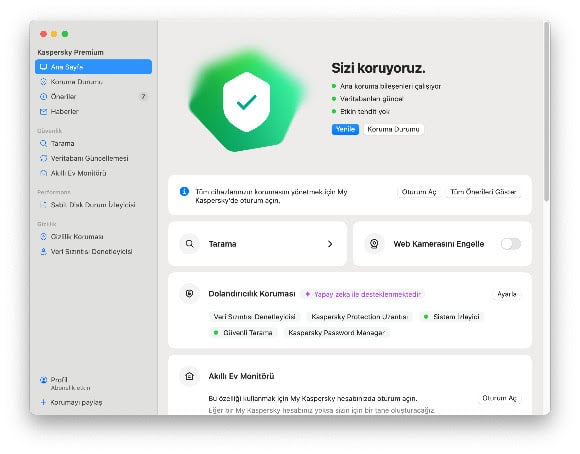Click Oturum Aç in Akıllı Ev Monitörü card
Viewport: 580px width, 454px height.
499,398
